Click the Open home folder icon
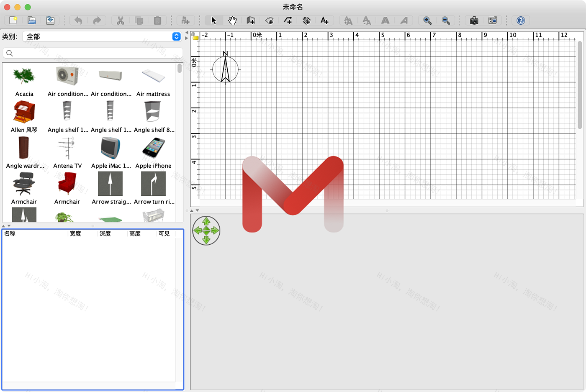Image resolution: width=586 pixels, height=392 pixels. (32, 20)
